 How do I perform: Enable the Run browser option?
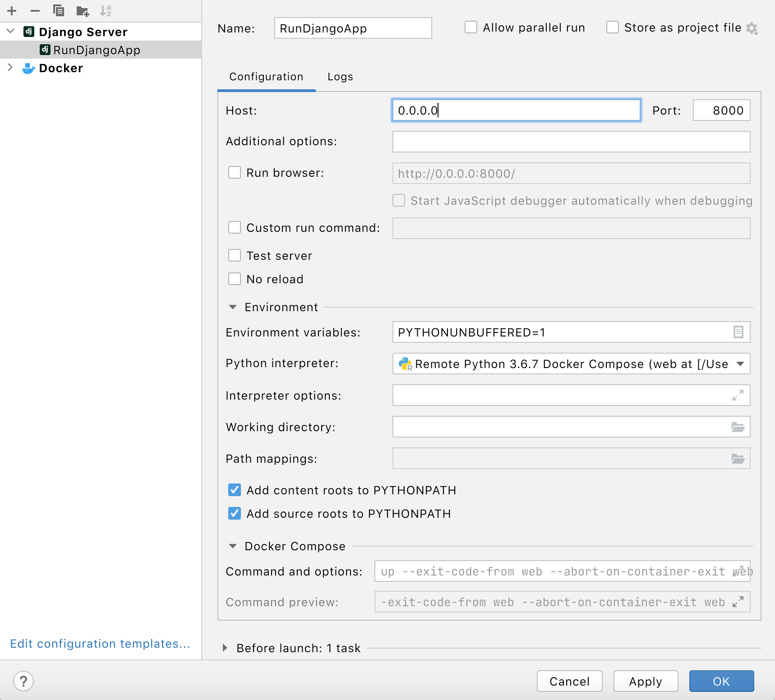click(235, 172)
